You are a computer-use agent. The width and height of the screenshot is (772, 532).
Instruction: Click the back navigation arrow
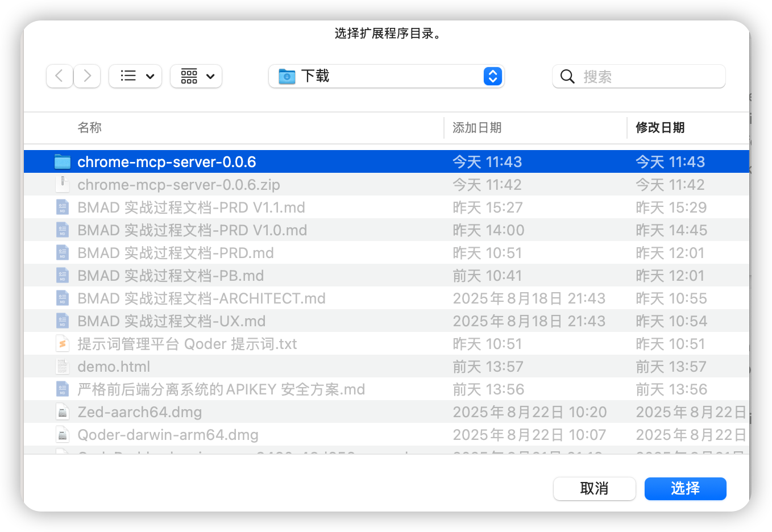[x=60, y=76]
